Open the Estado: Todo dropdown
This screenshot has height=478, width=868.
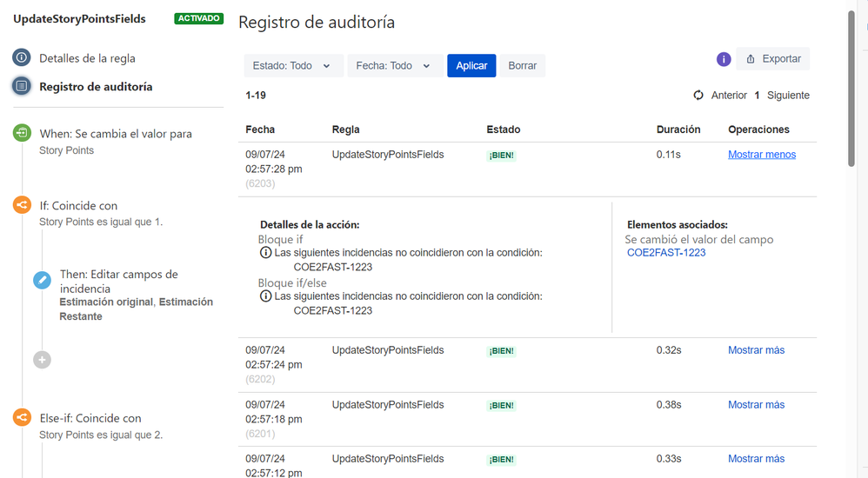tap(293, 66)
